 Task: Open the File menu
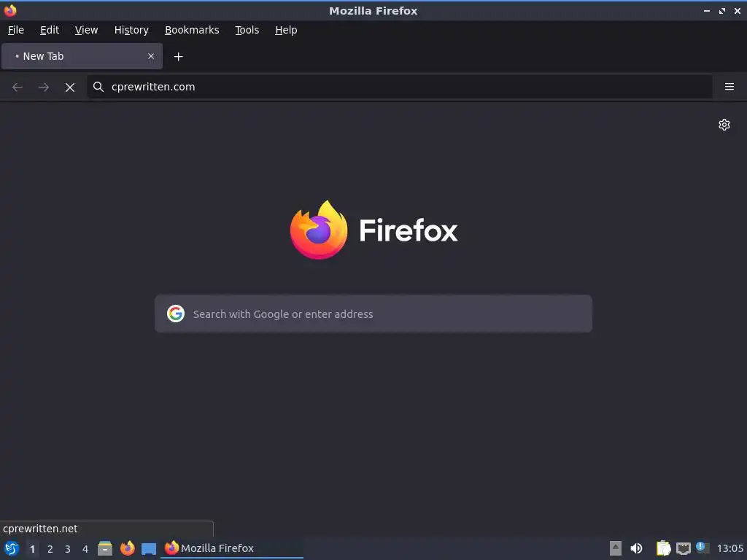[x=16, y=30]
